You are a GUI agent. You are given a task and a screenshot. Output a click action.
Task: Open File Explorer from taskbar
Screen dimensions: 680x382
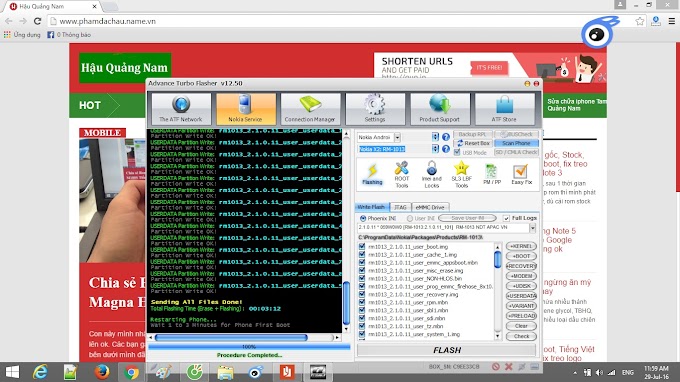click(x=226, y=372)
